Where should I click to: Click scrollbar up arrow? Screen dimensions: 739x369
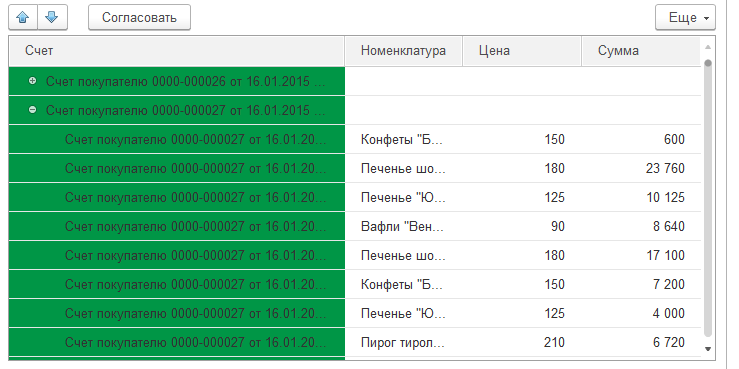coord(707,47)
